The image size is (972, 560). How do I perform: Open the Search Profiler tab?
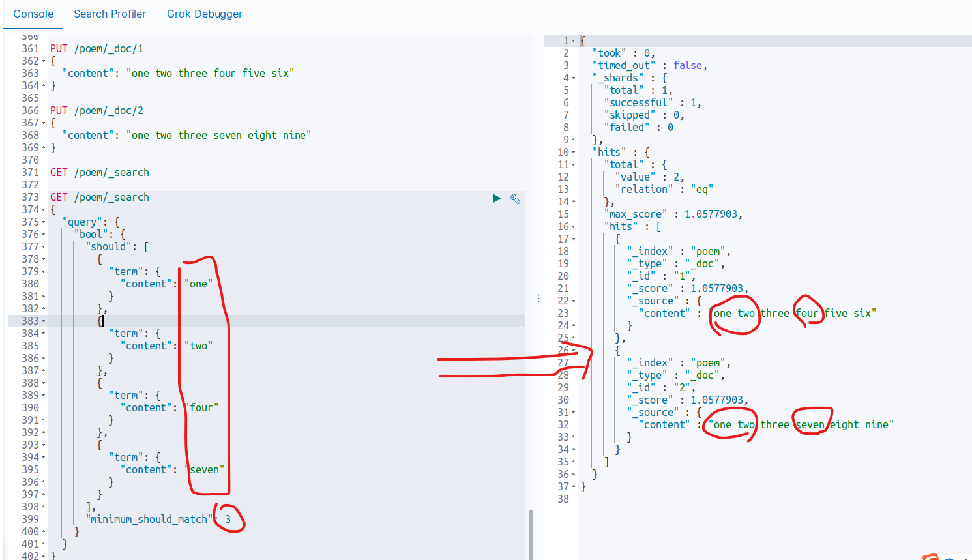[110, 14]
